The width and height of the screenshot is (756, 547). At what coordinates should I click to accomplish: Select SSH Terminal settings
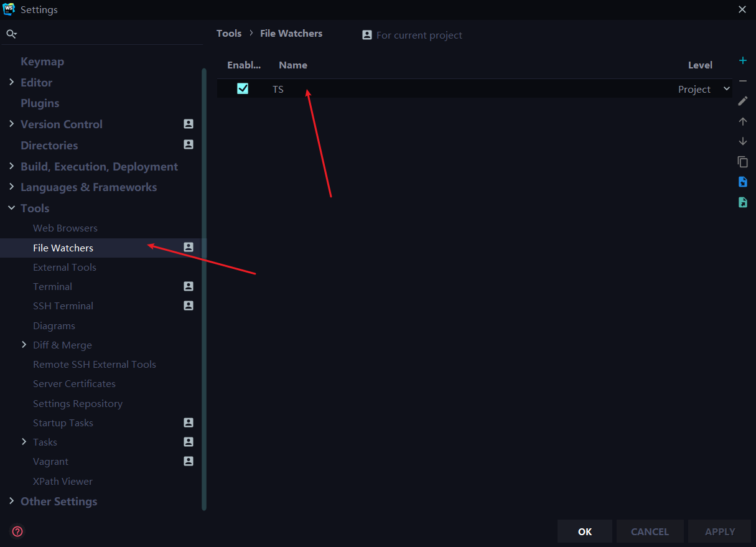click(x=63, y=306)
